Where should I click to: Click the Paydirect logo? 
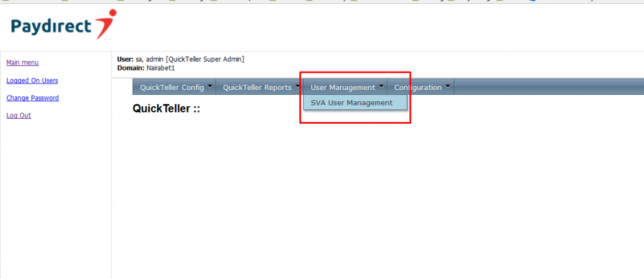(64, 25)
